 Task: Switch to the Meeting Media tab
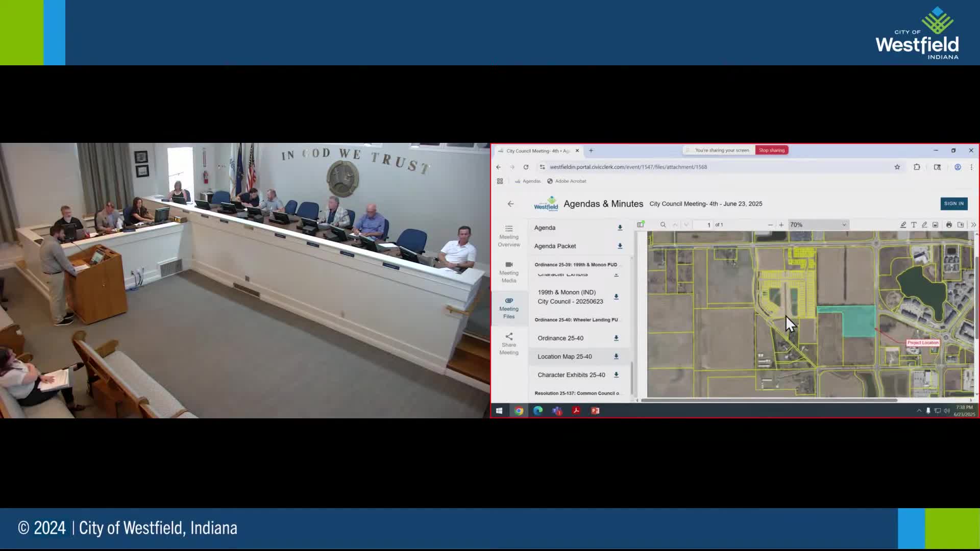click(x=509, y=272)
